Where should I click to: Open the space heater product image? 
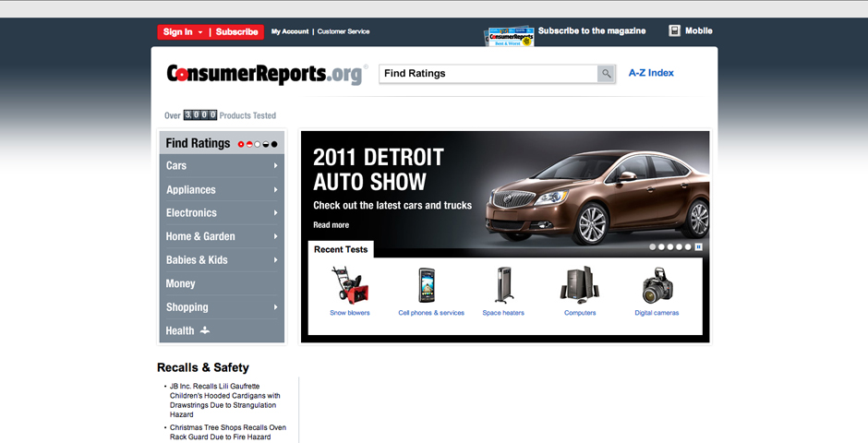point(504,285)
